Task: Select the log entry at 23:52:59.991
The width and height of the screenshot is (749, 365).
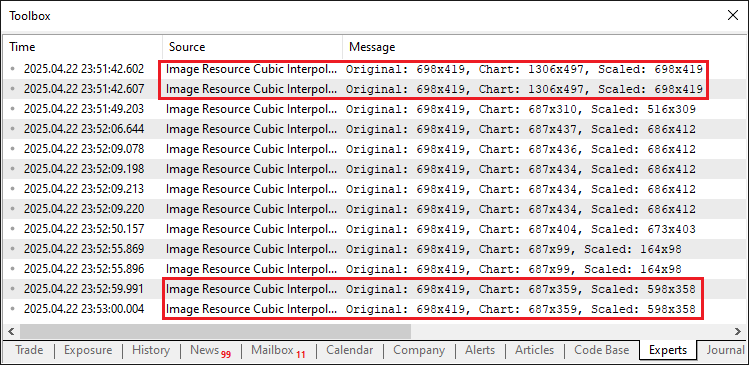Action: [x=374, y=289]
